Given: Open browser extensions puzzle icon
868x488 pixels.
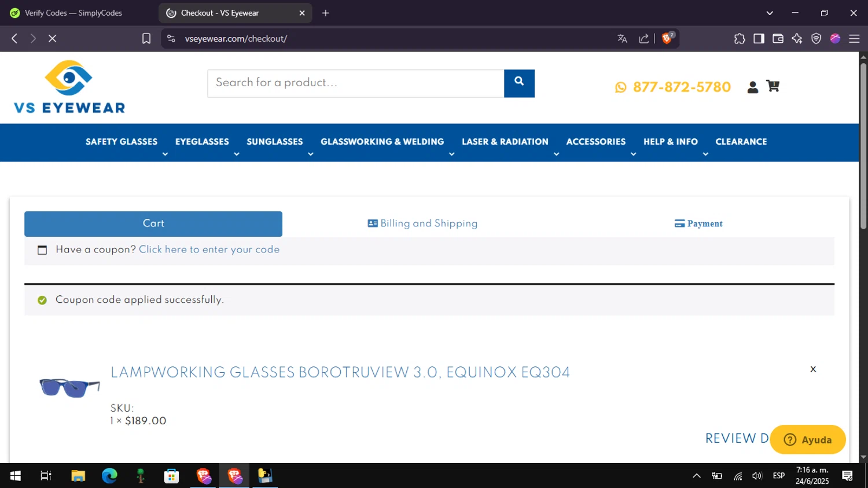Looking at the screenshot, I should tap(740, 38).
